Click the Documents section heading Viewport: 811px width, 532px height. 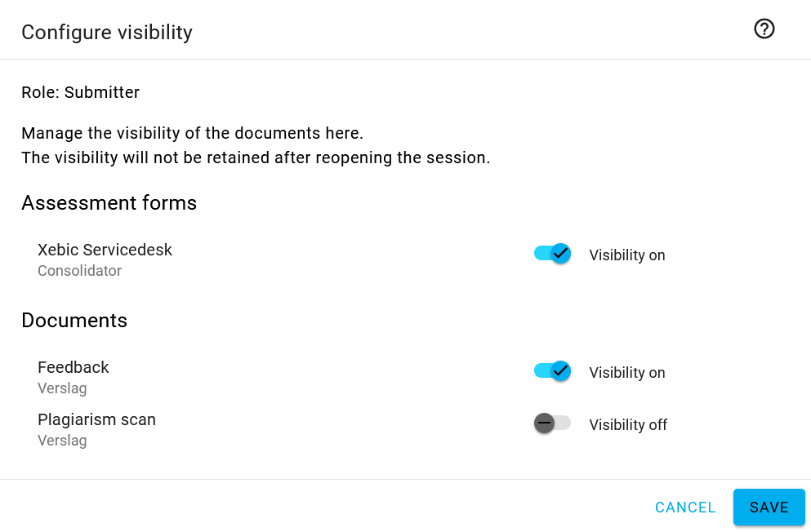pos(74,320)
